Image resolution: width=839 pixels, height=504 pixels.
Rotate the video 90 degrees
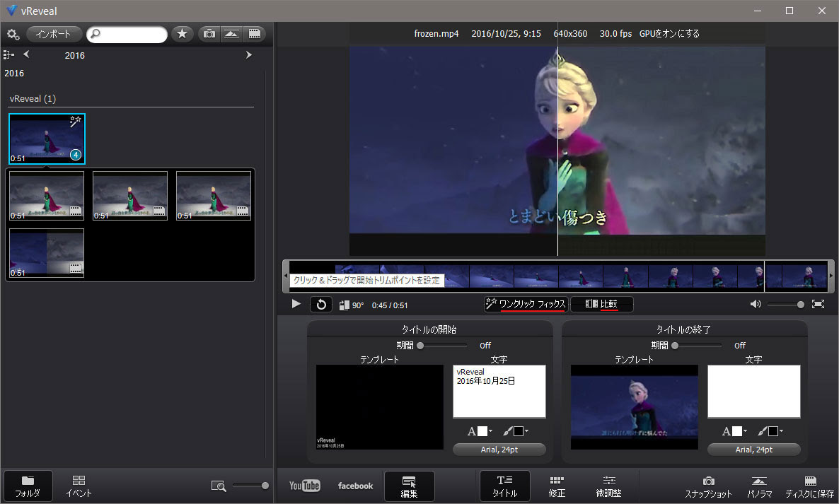click(351, 305)
